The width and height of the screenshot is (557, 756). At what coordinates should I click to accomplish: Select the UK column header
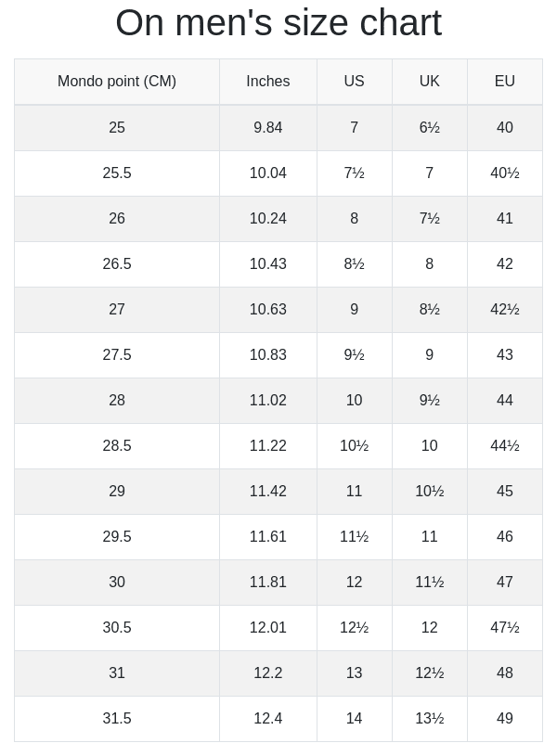click(429, 82)
